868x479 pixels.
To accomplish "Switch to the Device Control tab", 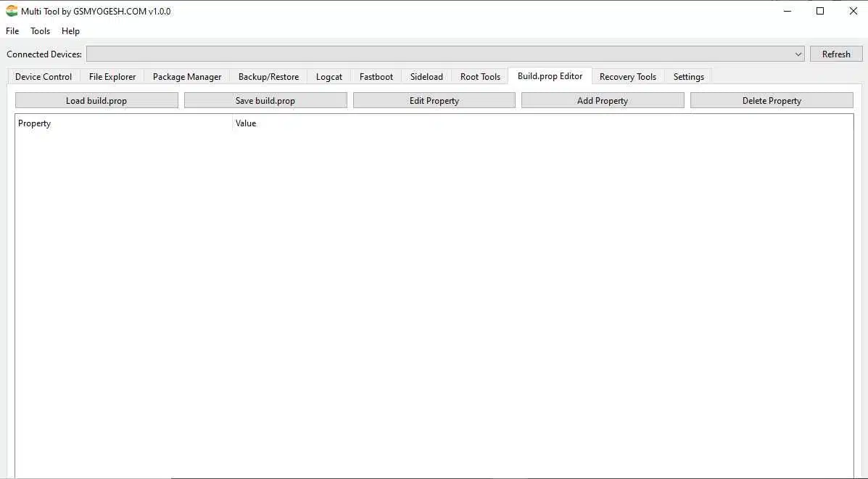I will (44, 77).
